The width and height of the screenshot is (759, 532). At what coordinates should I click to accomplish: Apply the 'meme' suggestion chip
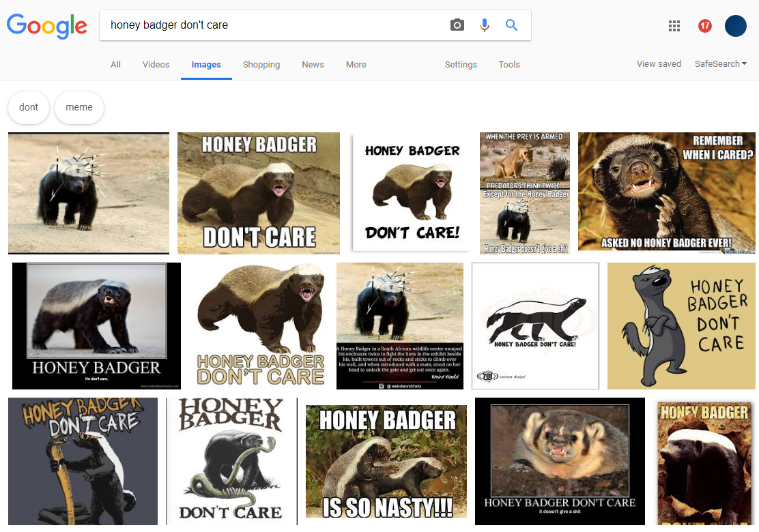click(x=79, y=108)
